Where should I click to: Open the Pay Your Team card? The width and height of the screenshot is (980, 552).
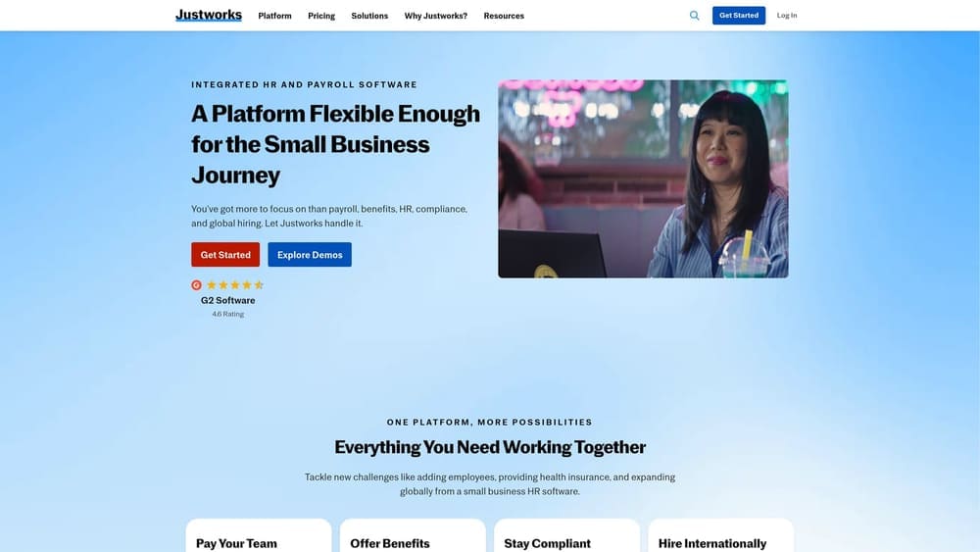coord(259,535)
